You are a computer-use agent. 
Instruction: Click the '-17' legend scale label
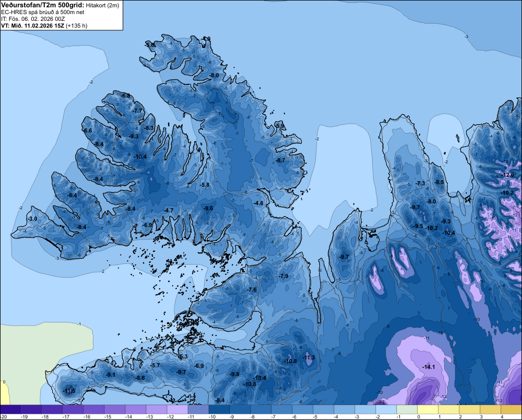66,417
